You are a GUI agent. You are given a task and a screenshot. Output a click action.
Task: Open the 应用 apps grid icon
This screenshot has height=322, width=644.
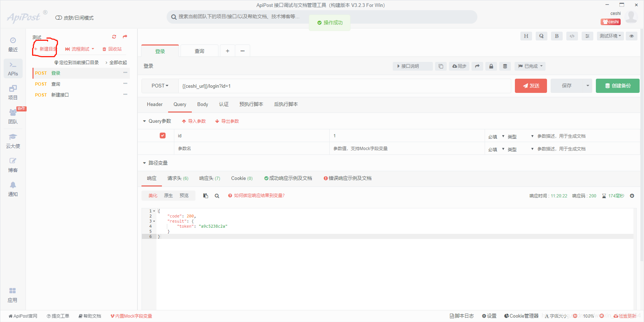click(12, 295)
